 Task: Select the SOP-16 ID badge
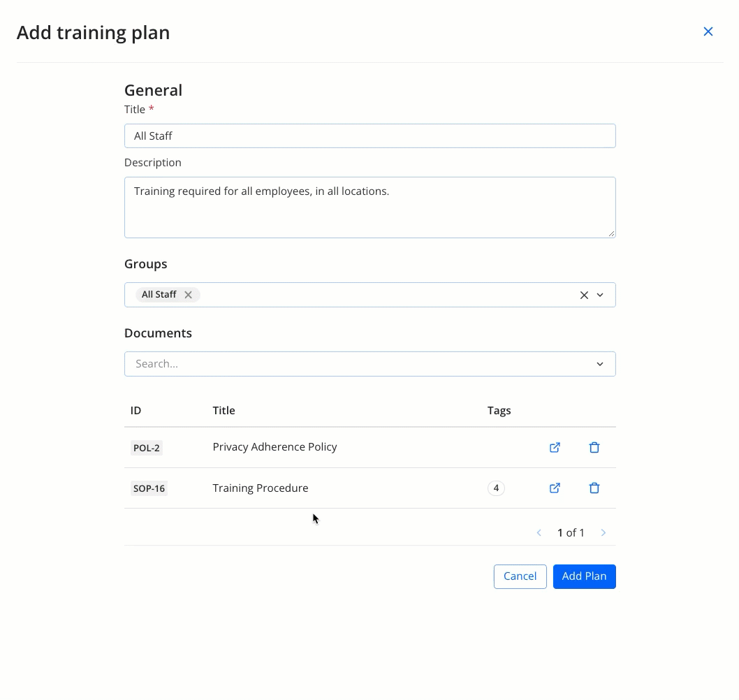coord(149,488)
